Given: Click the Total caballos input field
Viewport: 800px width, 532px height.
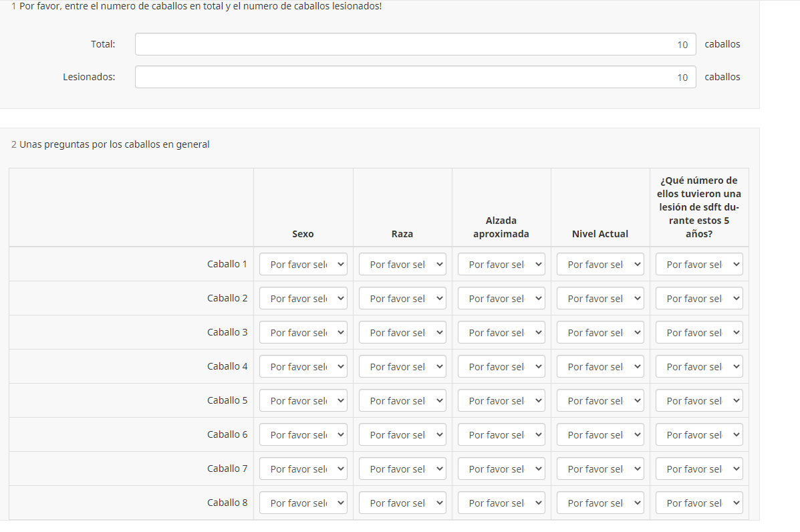Looking at the screenshot, I should [415, 44].
